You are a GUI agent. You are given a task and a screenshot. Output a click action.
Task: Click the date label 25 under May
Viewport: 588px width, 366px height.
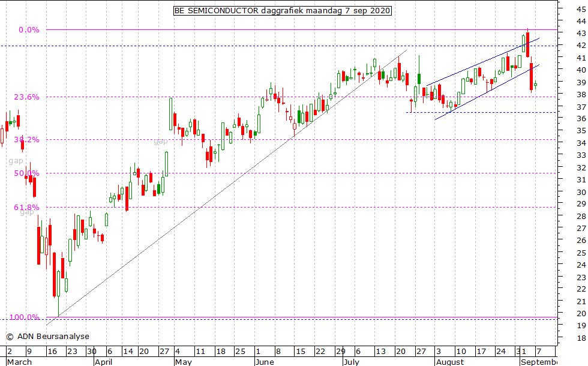click(240, 352)
